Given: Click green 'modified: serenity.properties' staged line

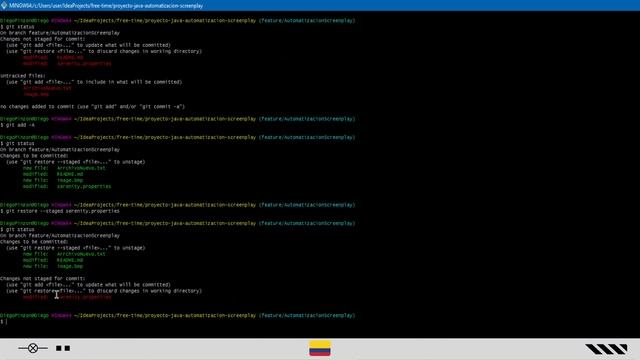Looking at the screenshot, I should [x=67, y=187].
